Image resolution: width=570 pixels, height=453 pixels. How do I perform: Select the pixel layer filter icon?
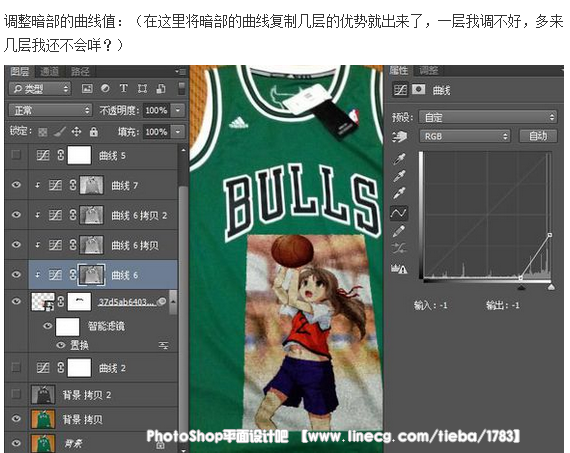click(87, 88)
